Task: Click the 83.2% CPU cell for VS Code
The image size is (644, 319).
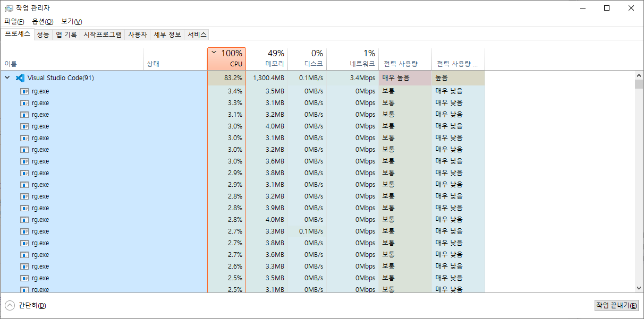Action: pyautogui.click(x=226, y=78)
